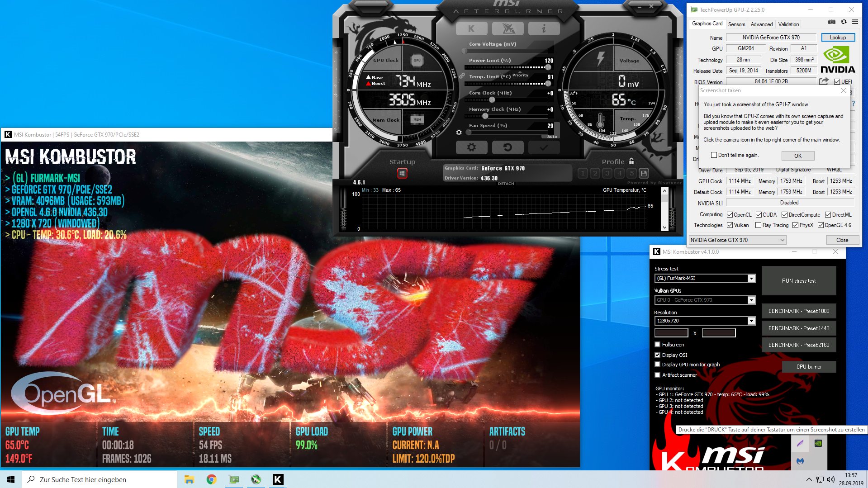Image resolution: width=868 pixels, height=488 pixels.
Task: Select the Graphics Card tab
Action: coord(707,24)
